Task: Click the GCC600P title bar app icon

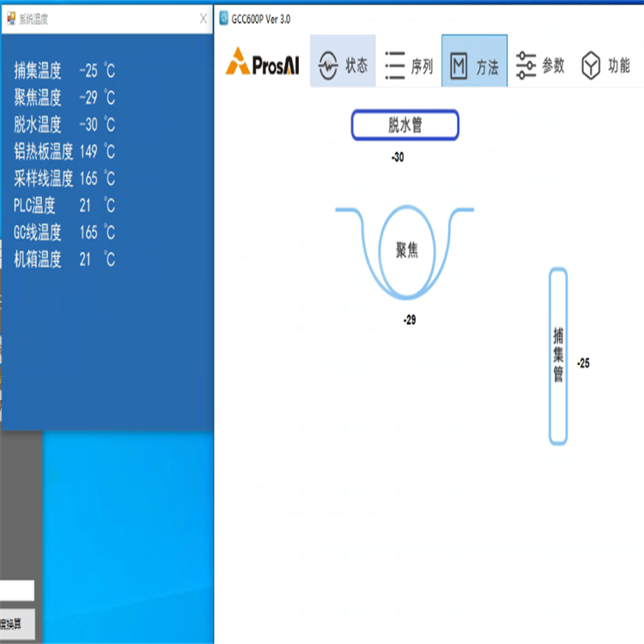Action: point(223,18)
